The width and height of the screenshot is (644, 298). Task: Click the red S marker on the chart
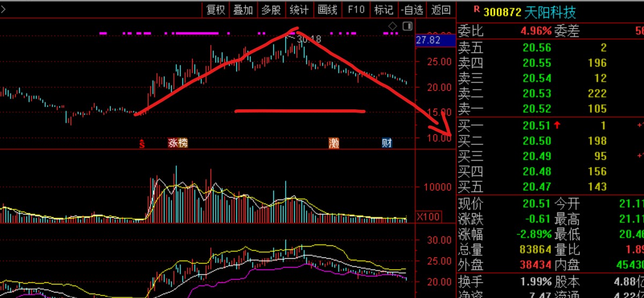pos(142,143)
